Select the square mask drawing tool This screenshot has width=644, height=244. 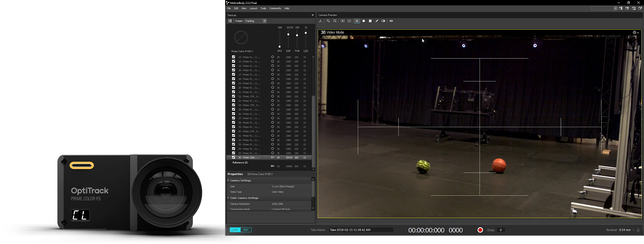[x=370, y=21]
